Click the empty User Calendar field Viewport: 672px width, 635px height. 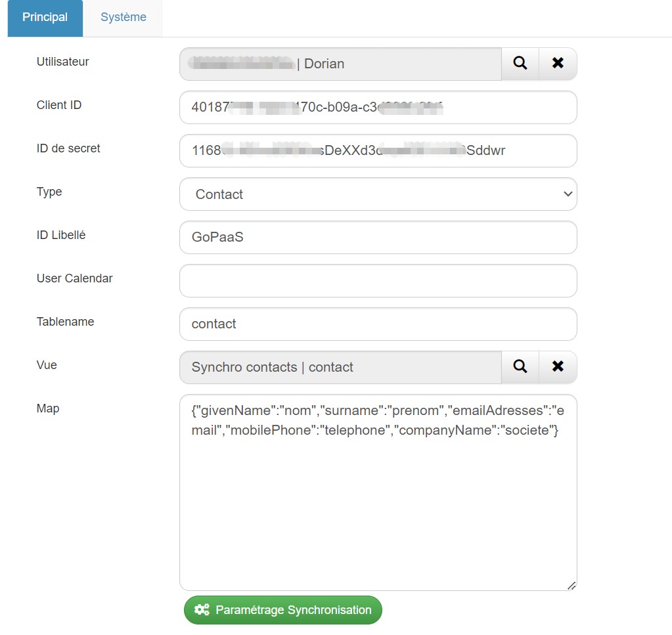[x=378, y=280]
